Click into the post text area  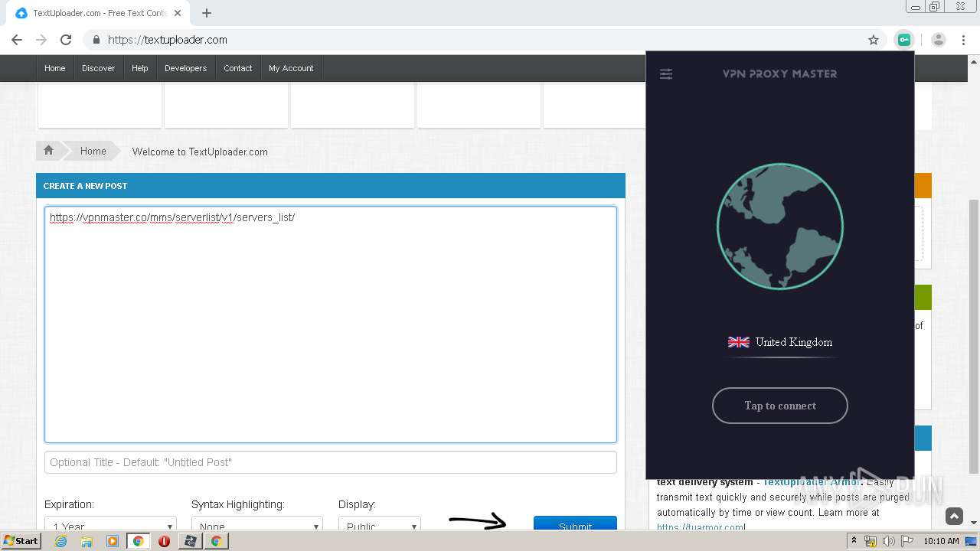331,324
